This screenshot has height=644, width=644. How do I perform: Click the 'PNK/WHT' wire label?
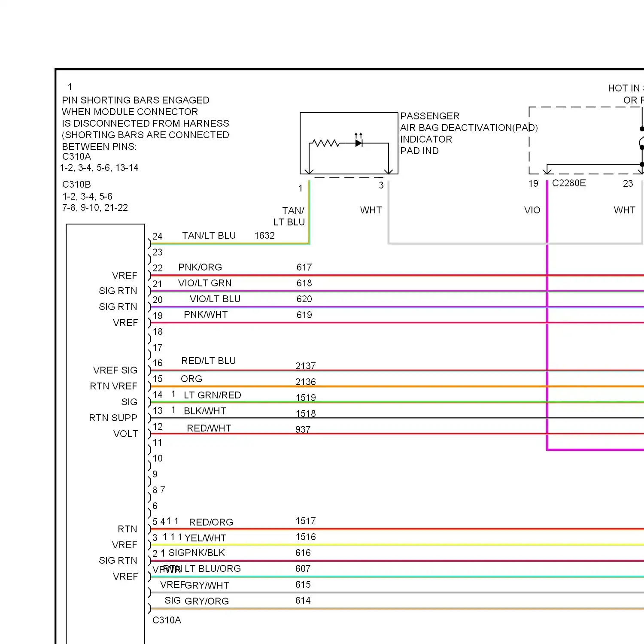pyautogui.click(x=206, y=315)
